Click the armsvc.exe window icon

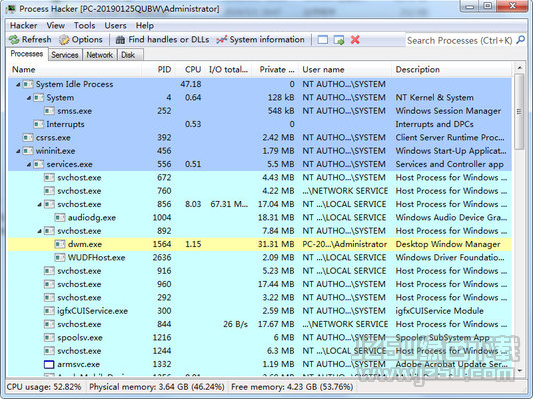pyautogui.click(x=49, y=364)
